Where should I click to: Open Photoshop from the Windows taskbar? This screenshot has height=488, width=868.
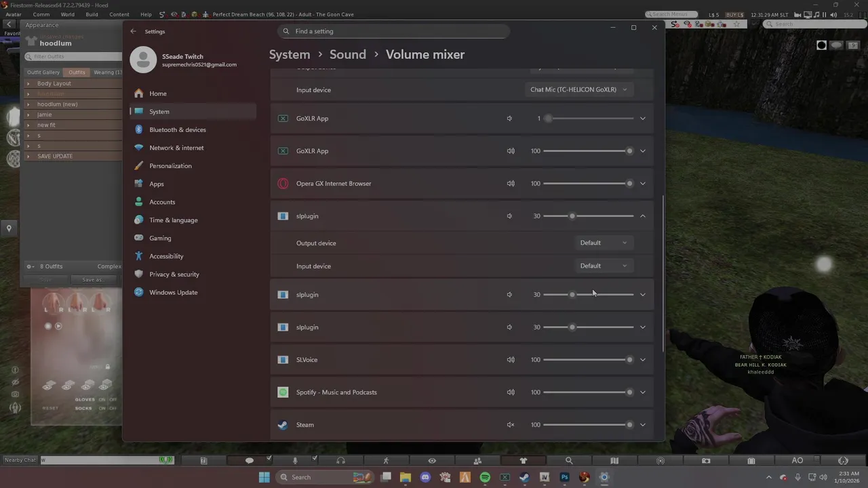564,477
